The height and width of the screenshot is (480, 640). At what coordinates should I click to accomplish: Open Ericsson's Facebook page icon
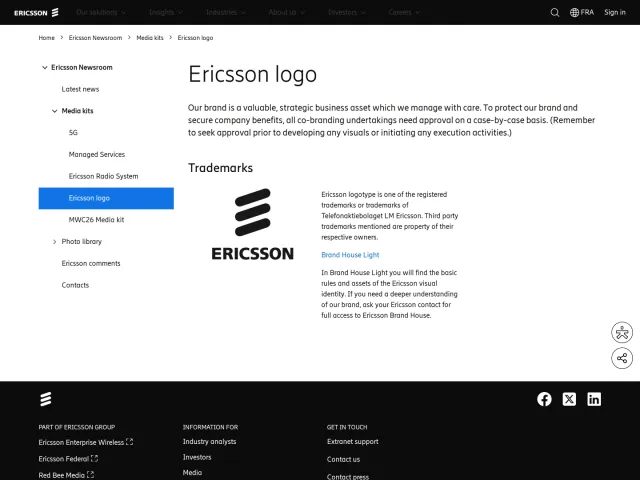point(544,399)
